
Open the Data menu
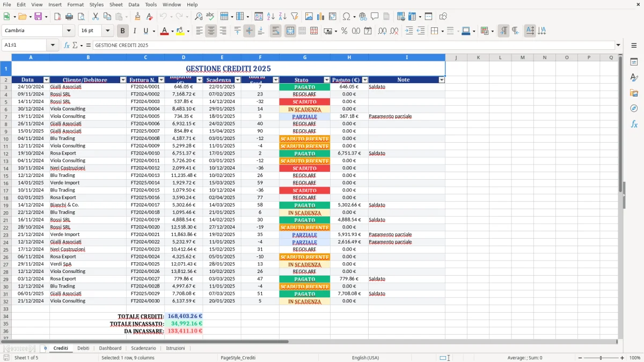point(133,4)
